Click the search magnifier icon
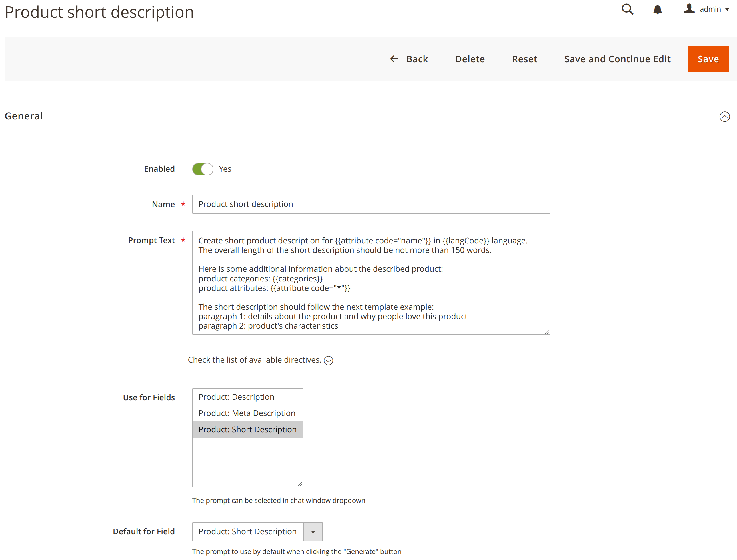Screen dimensions: 737x560 [x=627, y=9]
